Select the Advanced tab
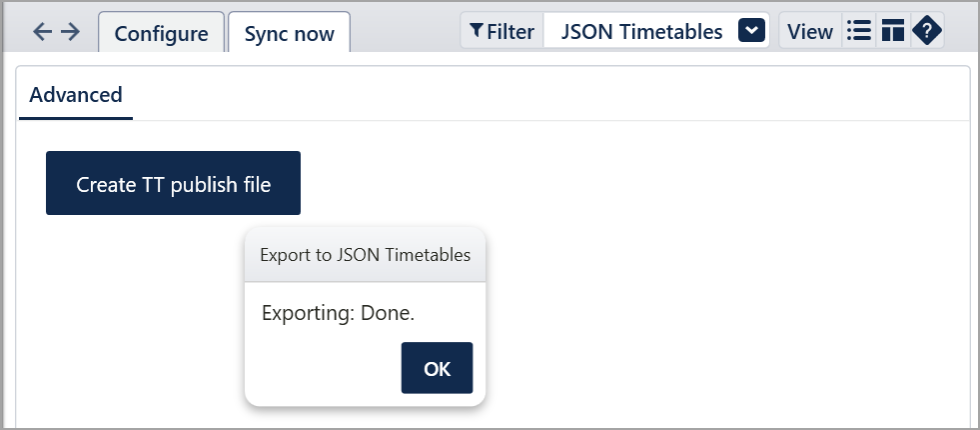This screenshot has height=430, width=980. click(x=76, y=95)
